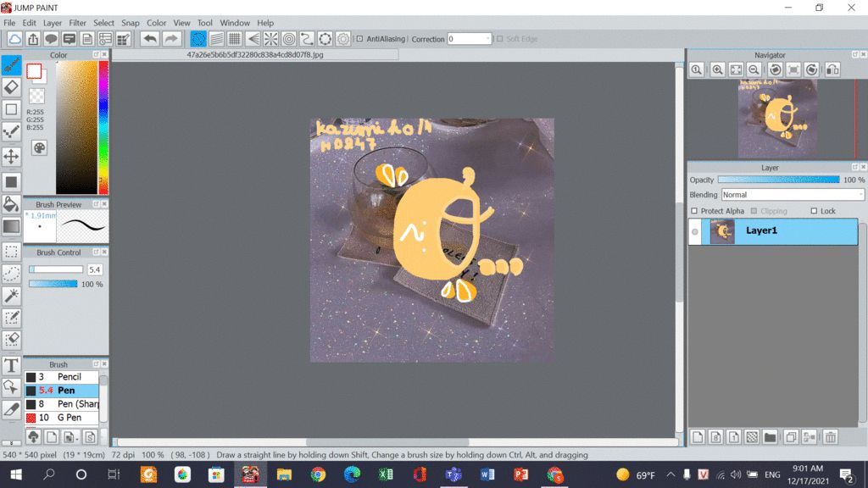Open the Layer menu
This screenshot has width=868, height=488.
pos(53,23)
